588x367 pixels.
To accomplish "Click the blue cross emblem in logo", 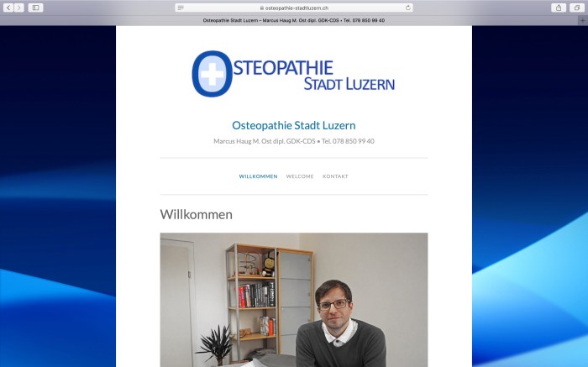I will pos(212,74).
